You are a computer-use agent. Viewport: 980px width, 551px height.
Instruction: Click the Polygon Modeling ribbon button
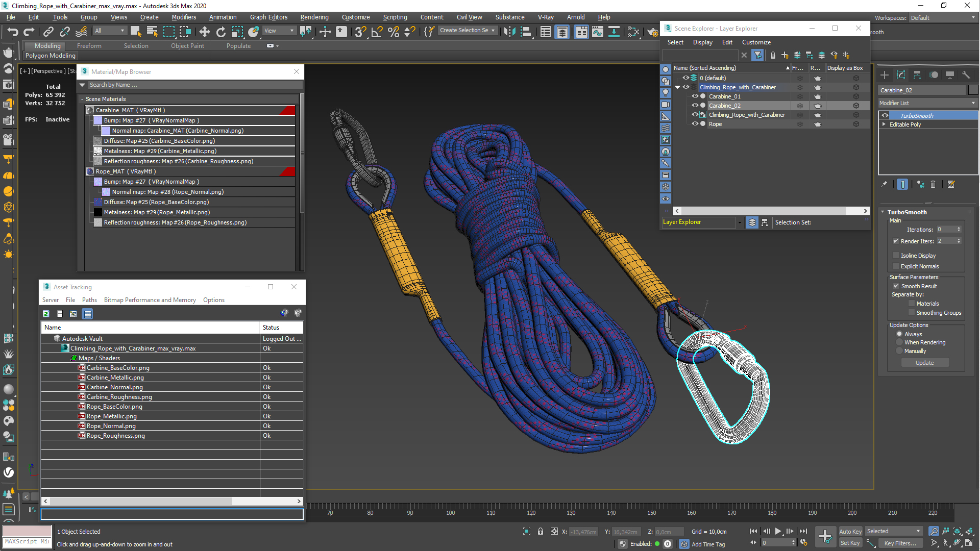pyautogui.click(x=51, y=56)
